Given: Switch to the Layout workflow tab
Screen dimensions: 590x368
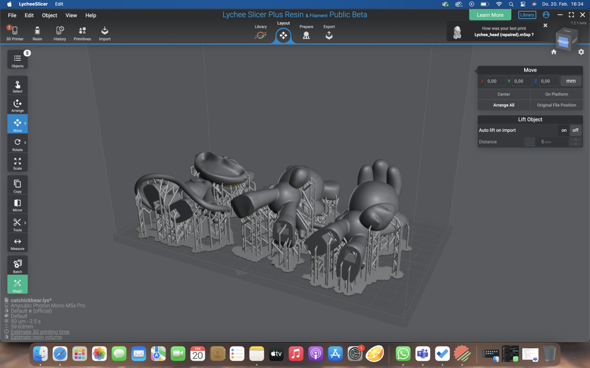Looking at the screenshot, I should coord(283,32).
